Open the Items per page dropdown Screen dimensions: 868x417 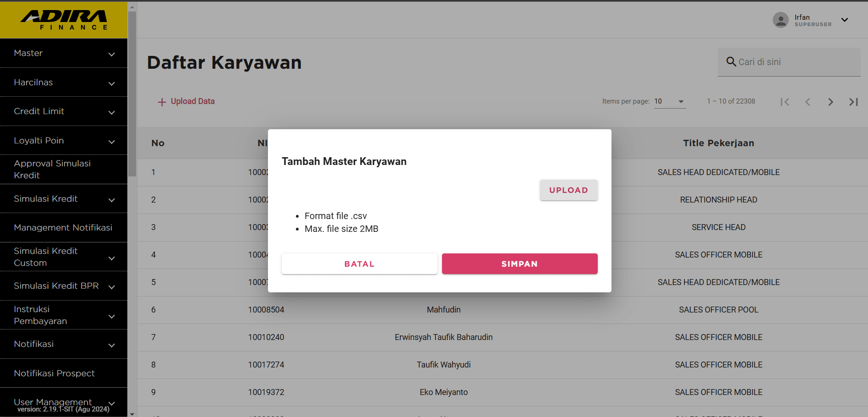coord(670,101)
